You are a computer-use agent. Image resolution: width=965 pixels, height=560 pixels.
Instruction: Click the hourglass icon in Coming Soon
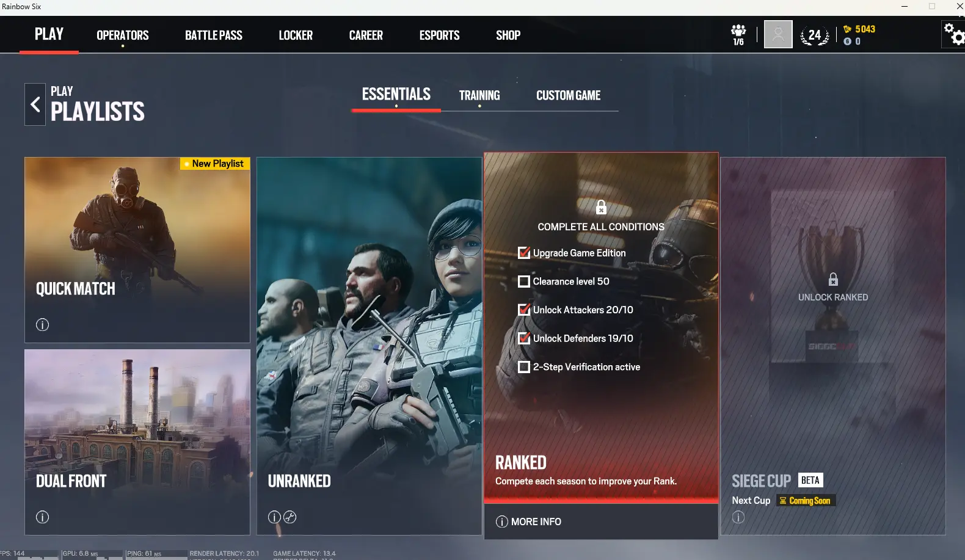pyautogui.click(x=783, y=501)
